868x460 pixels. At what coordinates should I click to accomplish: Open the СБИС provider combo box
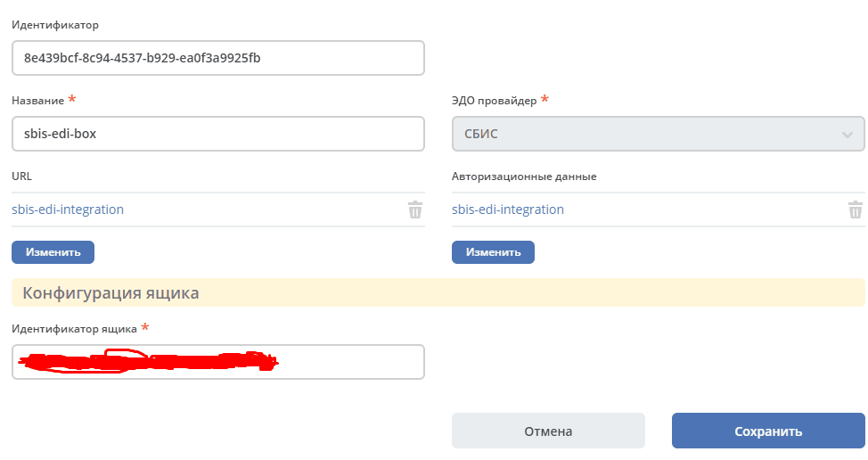tap(659, 134)
